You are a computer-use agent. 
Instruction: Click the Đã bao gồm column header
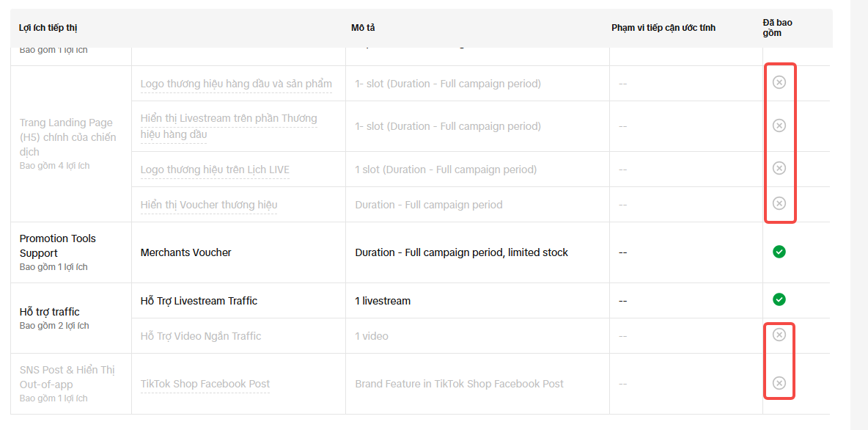[x=777, y=28]
